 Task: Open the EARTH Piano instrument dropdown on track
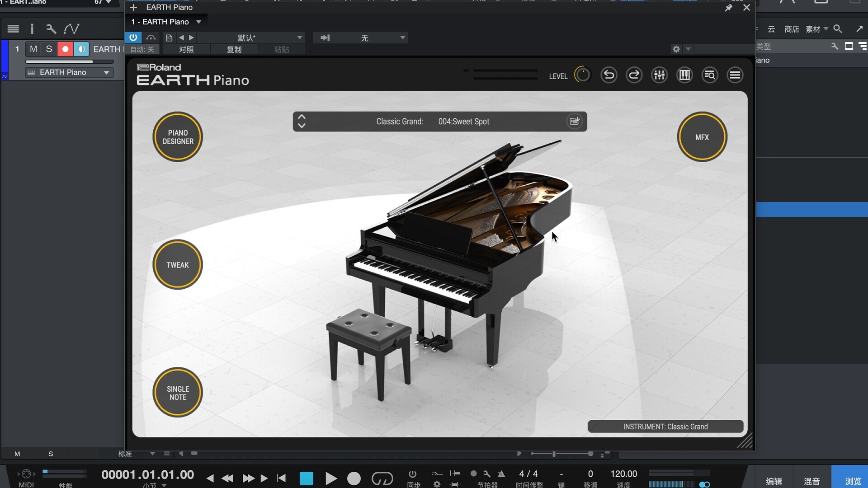tap(69, 72)
